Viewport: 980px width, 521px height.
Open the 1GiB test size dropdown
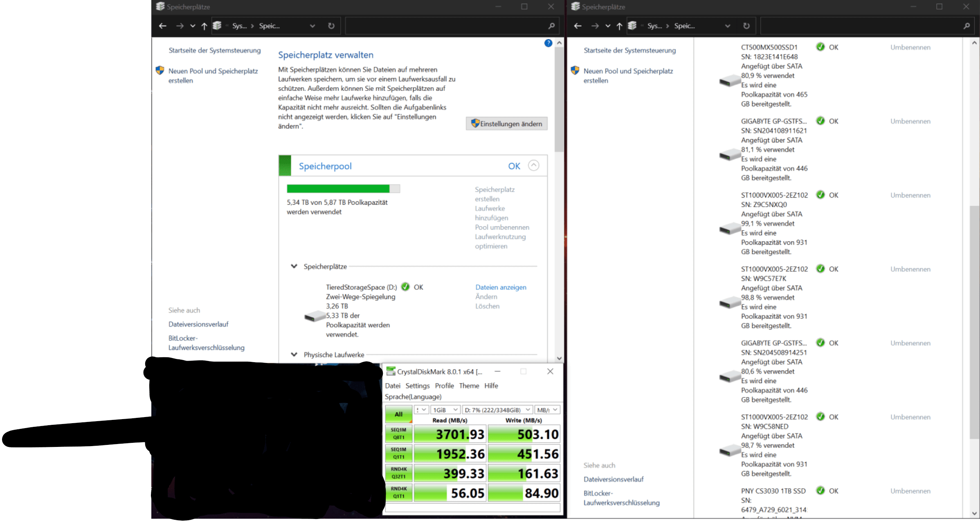445,410
